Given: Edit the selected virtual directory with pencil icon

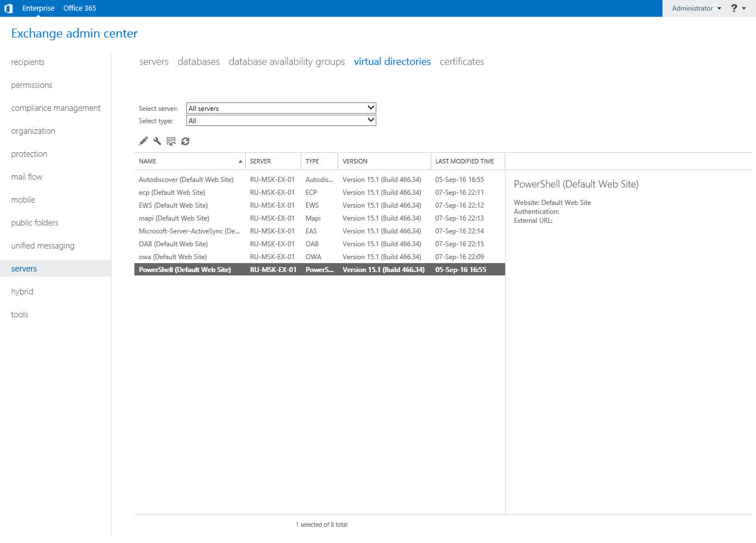Looking at the screenshot, I should (143, 141).
